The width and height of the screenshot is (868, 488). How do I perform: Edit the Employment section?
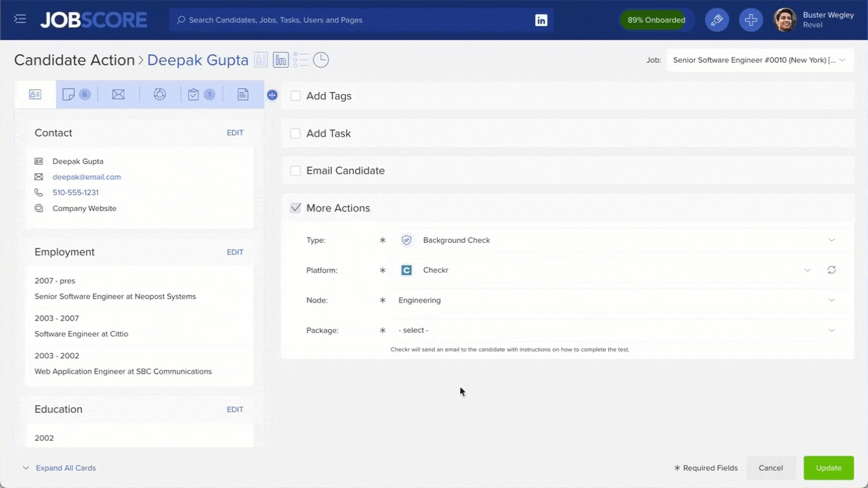point(234,252)
